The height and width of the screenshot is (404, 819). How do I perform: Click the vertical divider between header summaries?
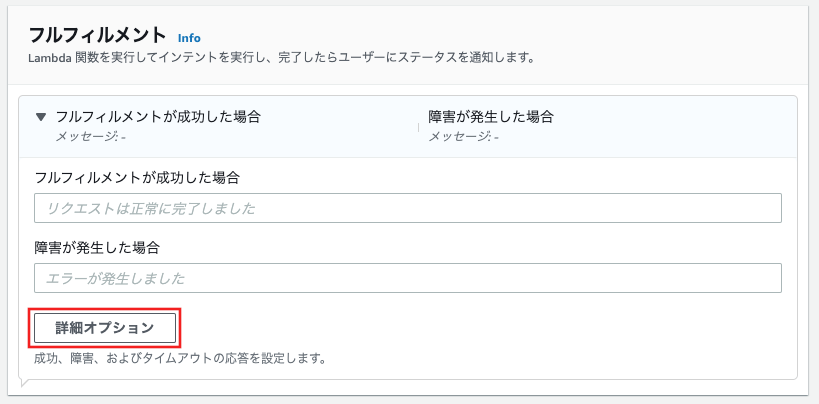pyautogui.click(x=418, y=127)
